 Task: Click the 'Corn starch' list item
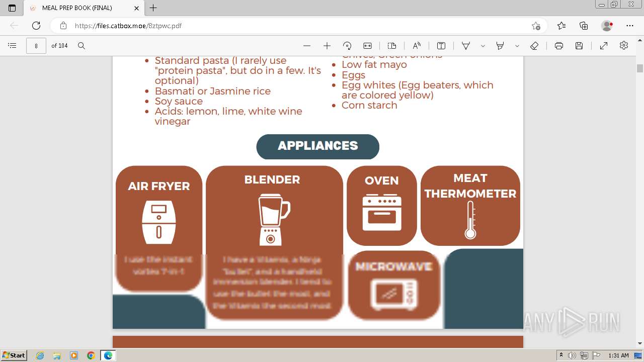369,105
